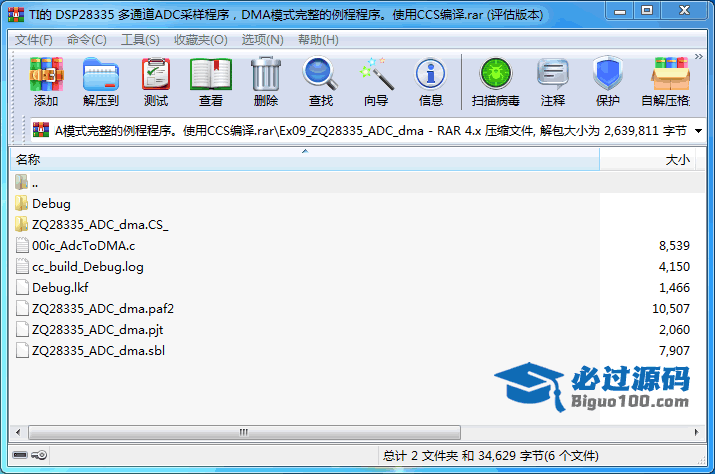Click the horizontal scrollbar right arrow
The image size is (715, 474).
[697, 432]
